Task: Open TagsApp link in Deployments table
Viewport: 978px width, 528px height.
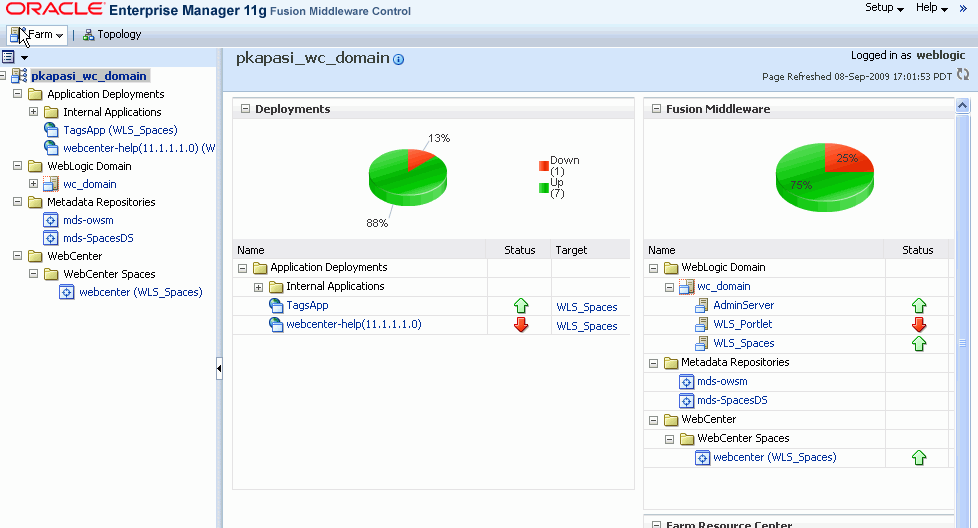Action: click(x=307, y=305)
